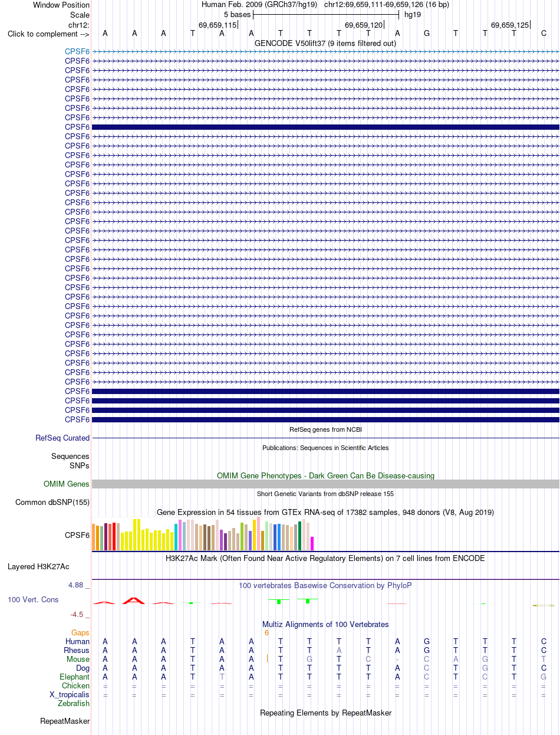Click the Sequences track label
The image size is (560, 735).
pos(70,457)
